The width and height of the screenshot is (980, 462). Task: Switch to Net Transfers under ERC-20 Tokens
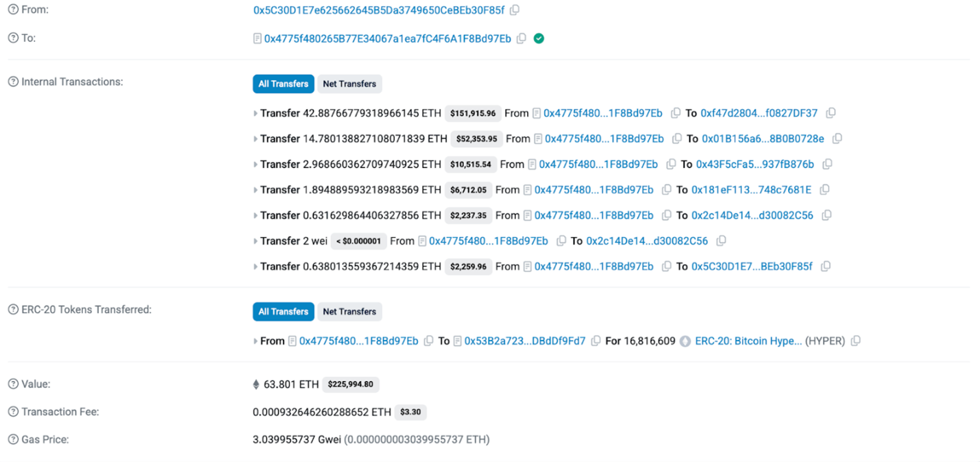tap(350, 311)
